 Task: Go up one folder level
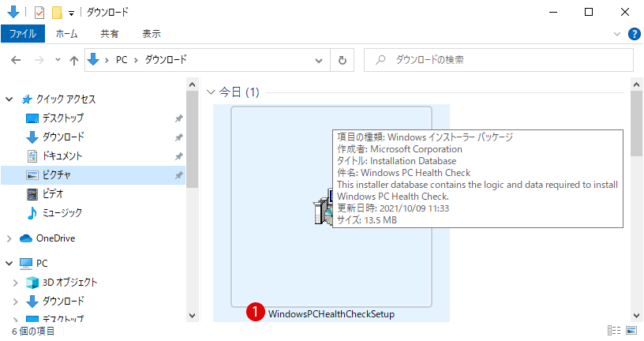tap(74, 61)
